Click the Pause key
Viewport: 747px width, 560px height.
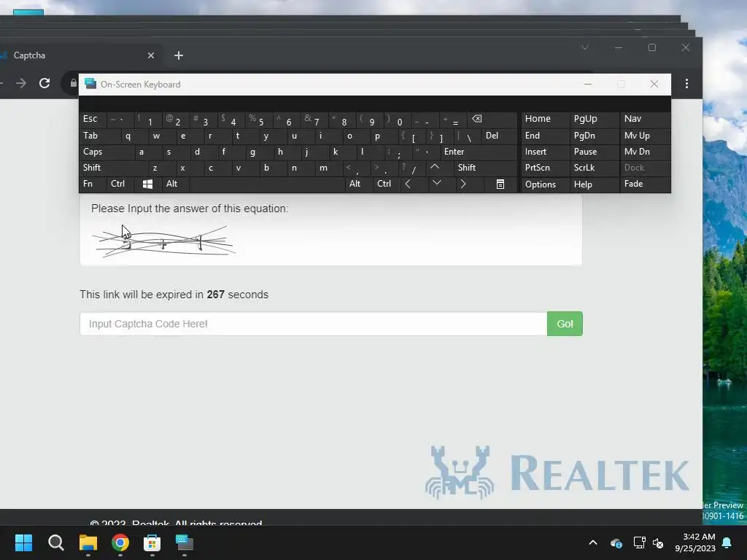594,152
